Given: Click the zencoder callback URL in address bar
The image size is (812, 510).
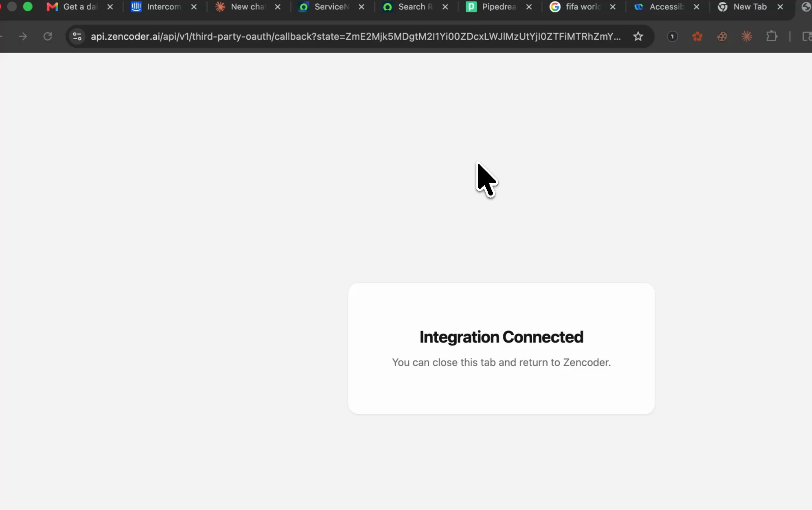Looking at the screenshot, I should click(x=355, y=36).
